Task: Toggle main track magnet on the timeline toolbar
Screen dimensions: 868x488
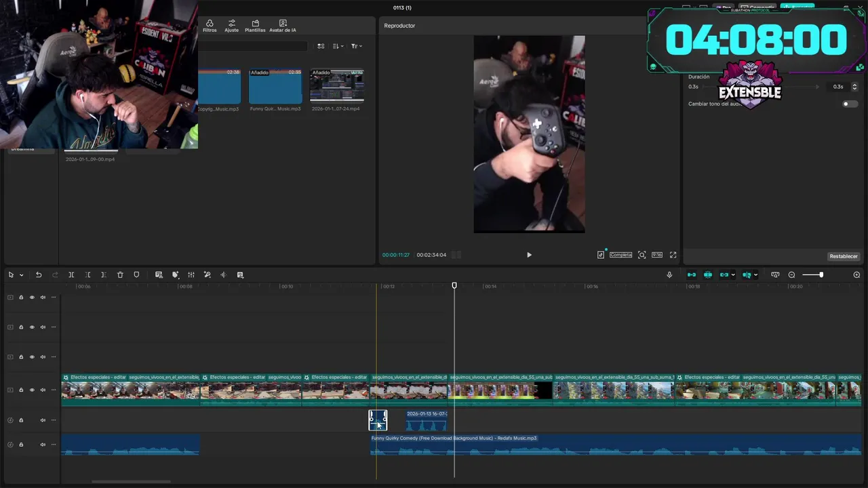Action: coord(691,274)
